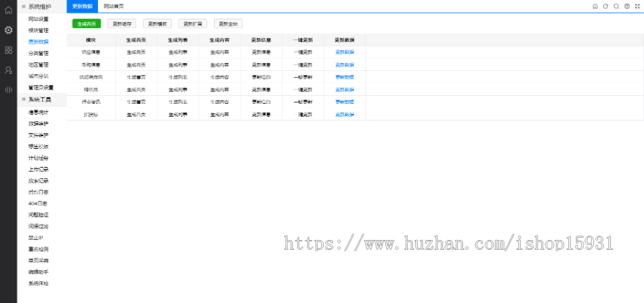644x303 pixels.
Task: Click the 供应信息 module name cell
Action: click(91, 52)
